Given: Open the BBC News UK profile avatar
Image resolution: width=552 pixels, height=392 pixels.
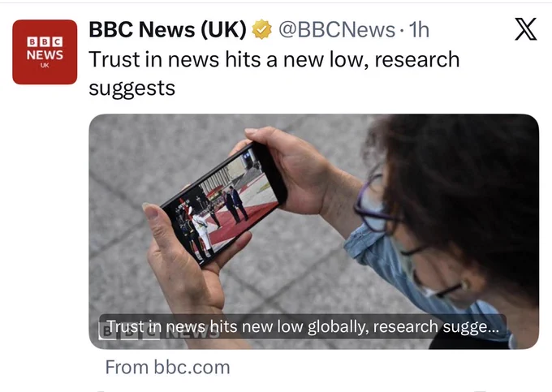Looking at the screenshot, I should pyautogui.click(x=45, y=52).
